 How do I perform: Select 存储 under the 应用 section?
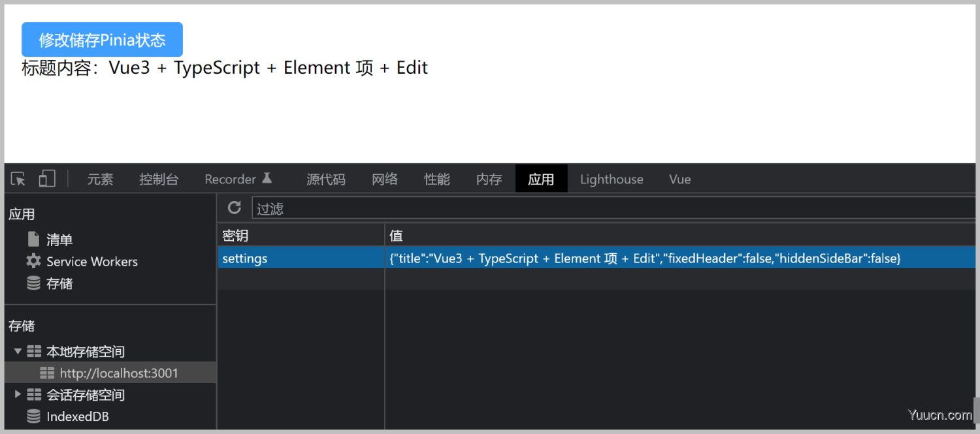click(59, 283)
